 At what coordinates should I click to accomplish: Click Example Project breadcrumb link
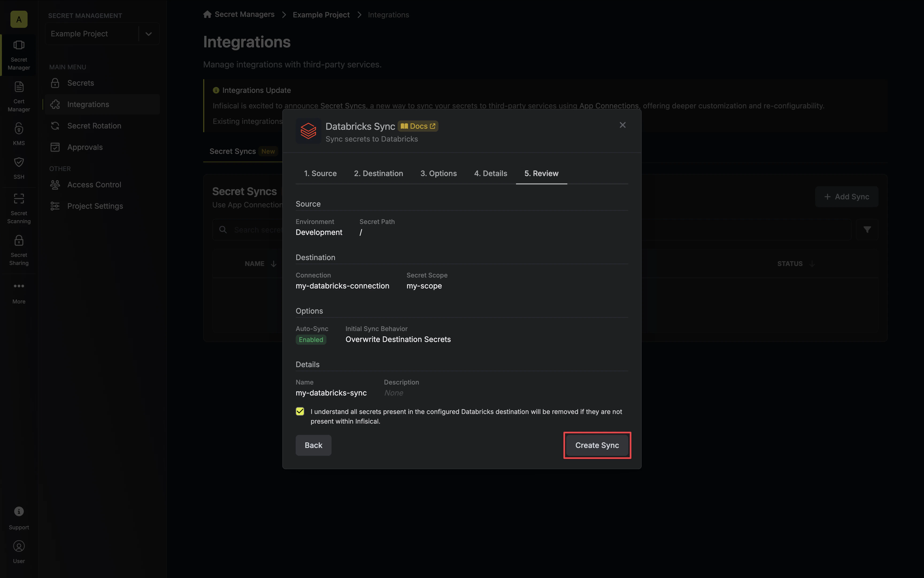point(321,14)
